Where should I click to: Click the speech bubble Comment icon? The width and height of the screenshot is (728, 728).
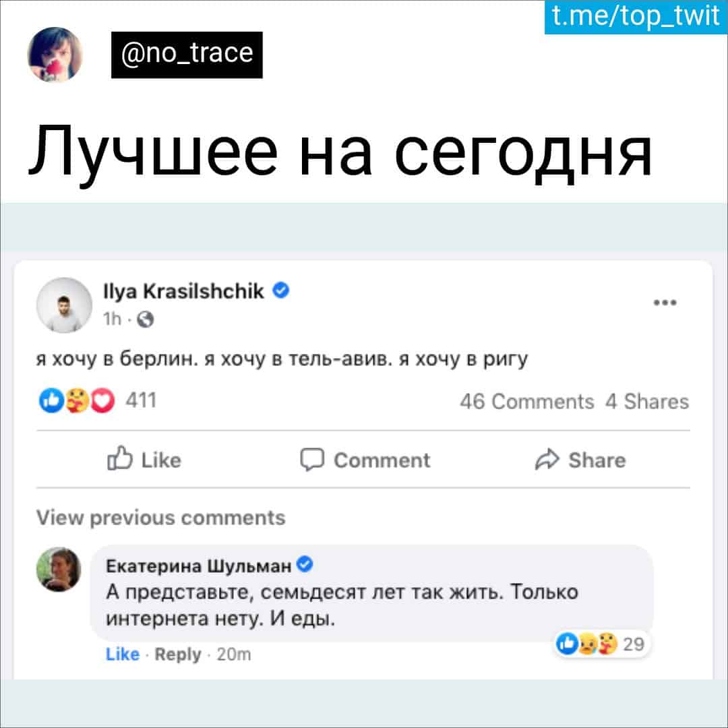(311, 460)
